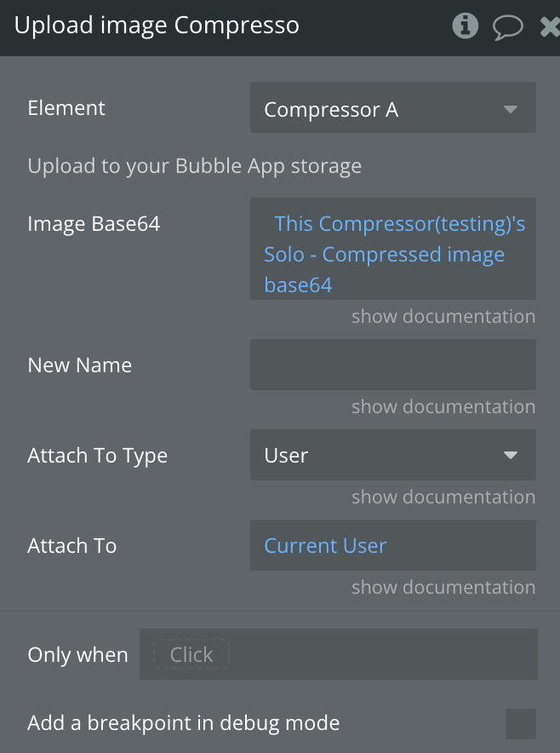Click the Only when condition field

pos(383,654)
